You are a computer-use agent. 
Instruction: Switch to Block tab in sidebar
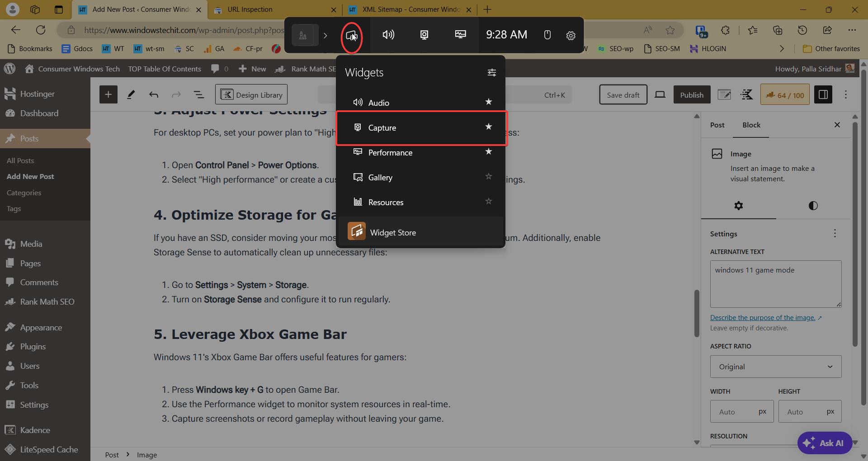pos(751,125)
